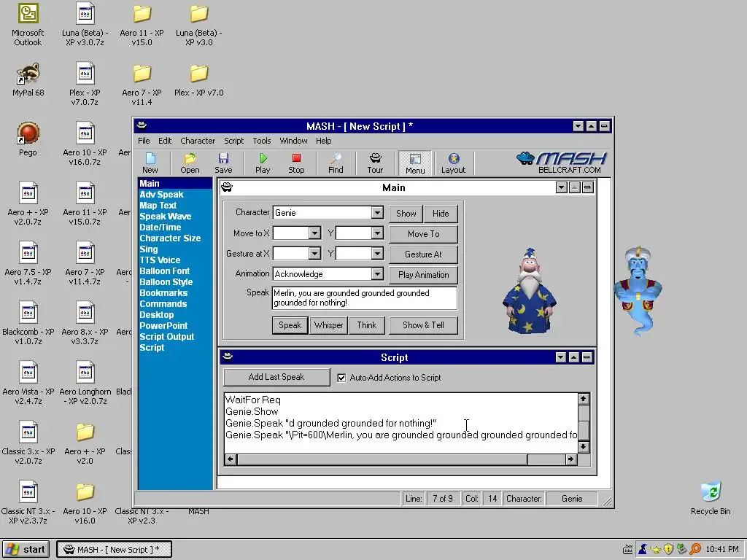Image resolution: width=747 pixels, height=560 pixels.
Task: Open the Gesture at Y dropdown
Action: tap(377, 254)
